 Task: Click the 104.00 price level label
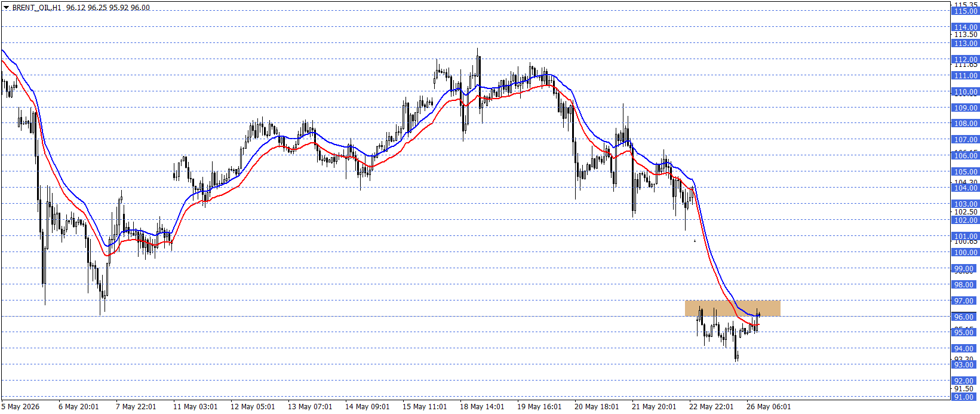[x=965, y=188]
